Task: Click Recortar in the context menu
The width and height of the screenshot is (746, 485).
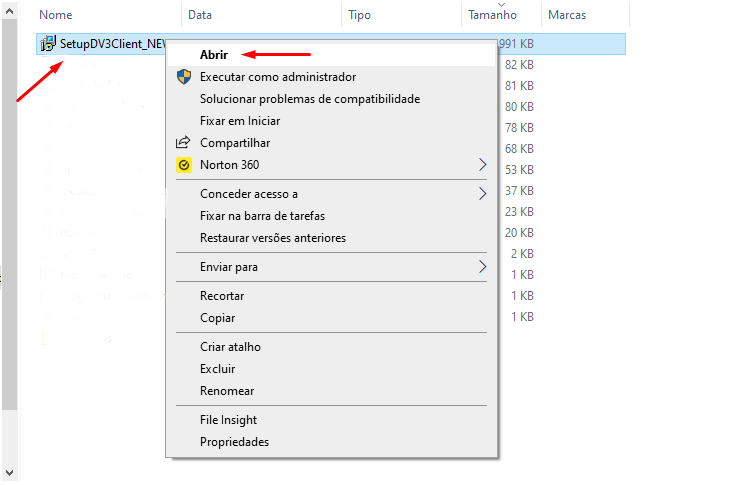Action: (x=222, y=296)
